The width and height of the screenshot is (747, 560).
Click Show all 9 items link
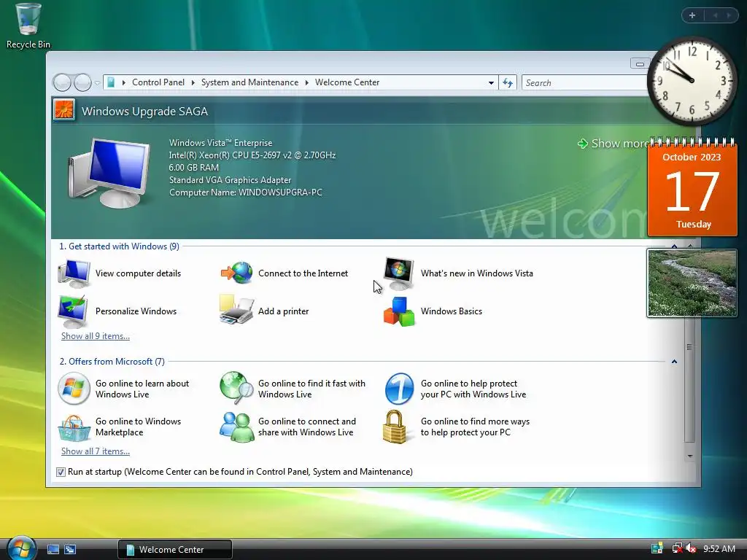[96, 336]
